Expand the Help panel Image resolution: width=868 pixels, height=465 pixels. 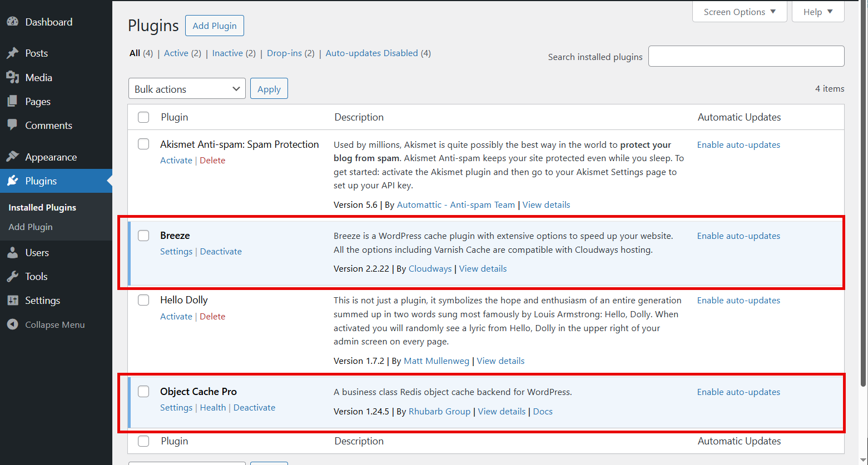click(x=818, y=12)
